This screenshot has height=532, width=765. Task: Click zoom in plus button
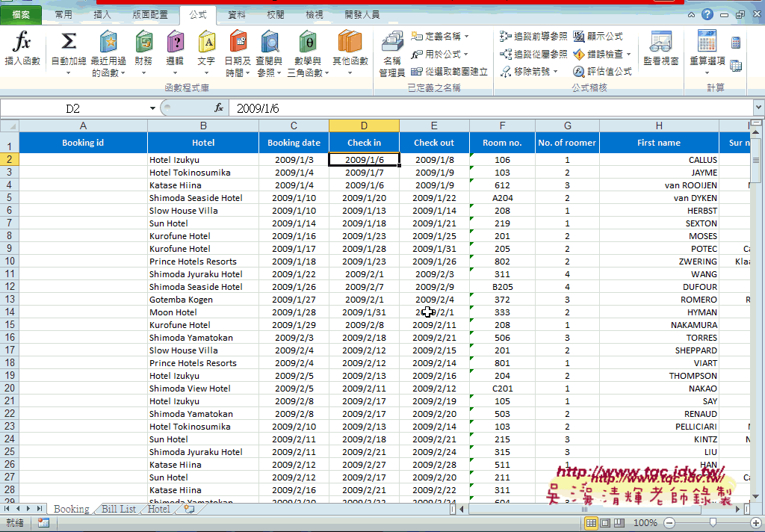pos(756,523)
